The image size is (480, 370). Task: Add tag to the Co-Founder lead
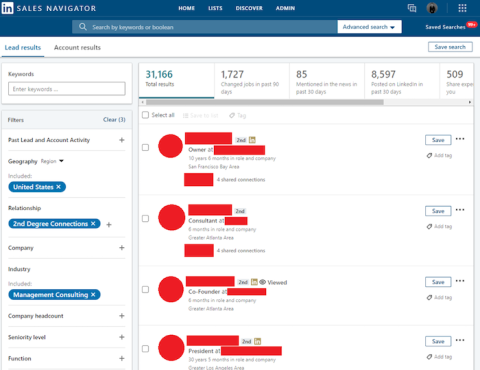click(439, 297)
